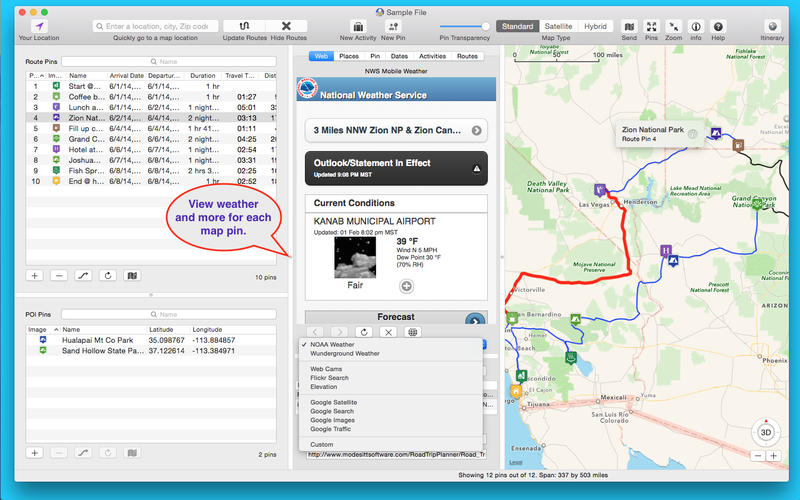800x500 pixels.
Task: Select Sand Hollow State Pa... POI row
Action: point(151,351)
